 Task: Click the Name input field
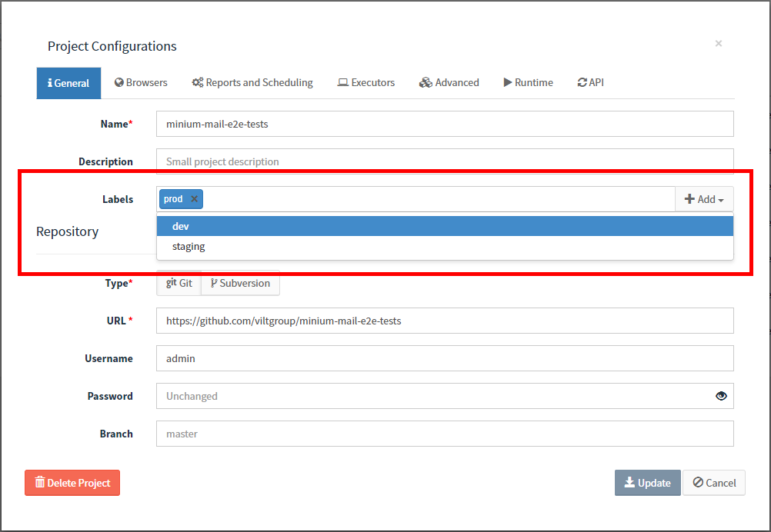pos(445,124)
